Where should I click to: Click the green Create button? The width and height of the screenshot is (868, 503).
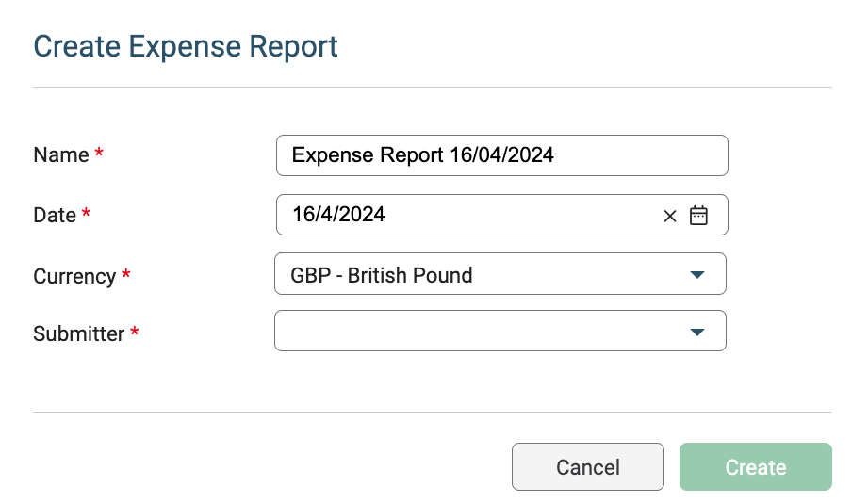[755, 467]
